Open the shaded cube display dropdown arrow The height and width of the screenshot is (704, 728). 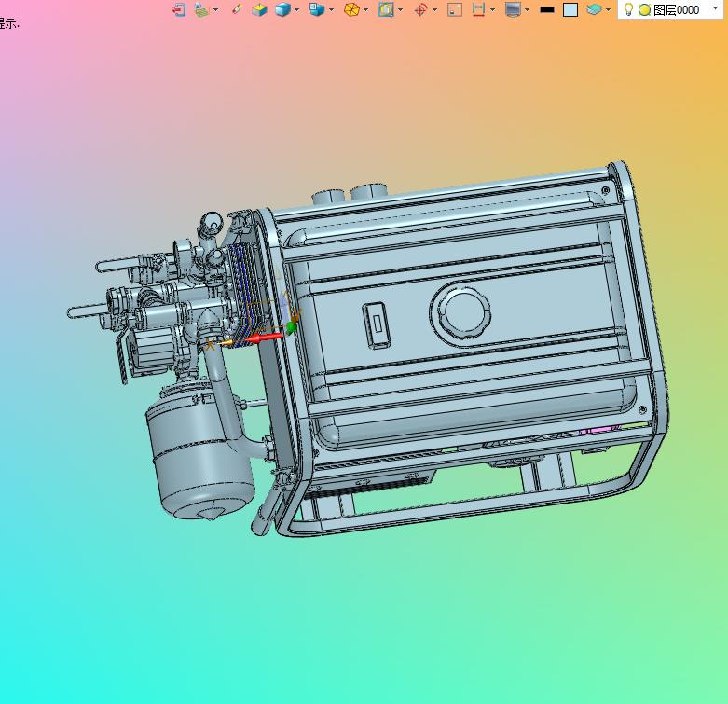[296, 9]
